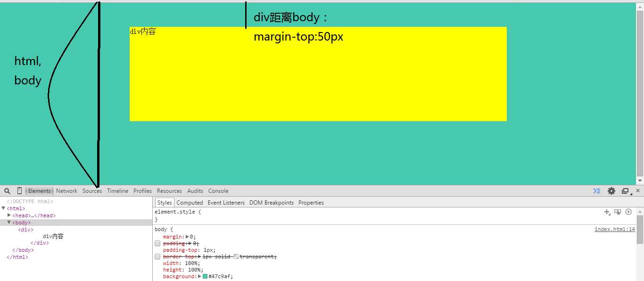Click the Styles pane scrollbar thumb

point(640,230)
